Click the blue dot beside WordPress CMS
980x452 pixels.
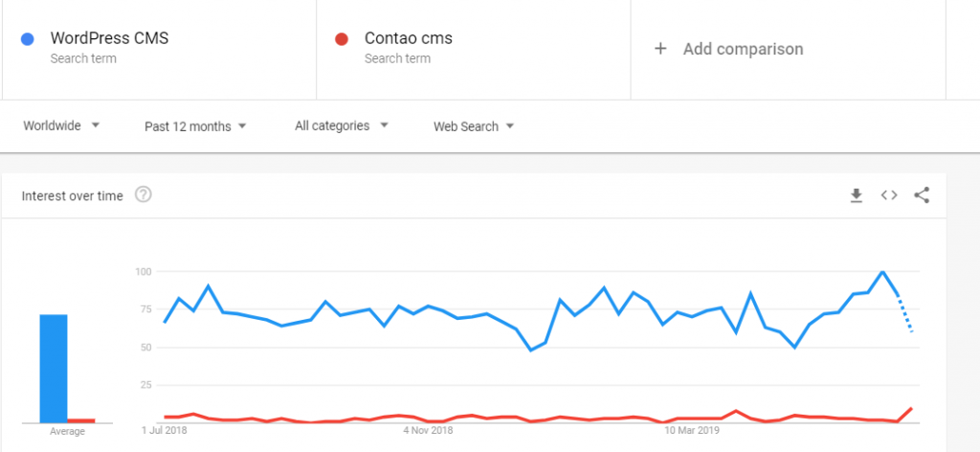point(27,38)
